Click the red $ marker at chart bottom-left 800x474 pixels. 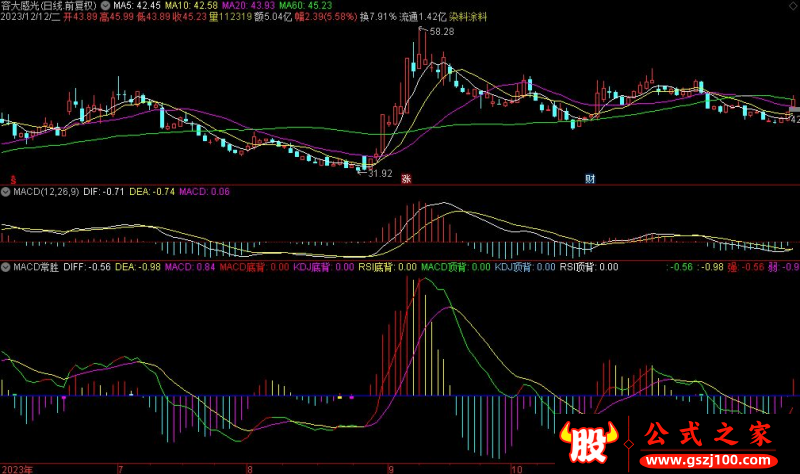click(x=13, y=180)
